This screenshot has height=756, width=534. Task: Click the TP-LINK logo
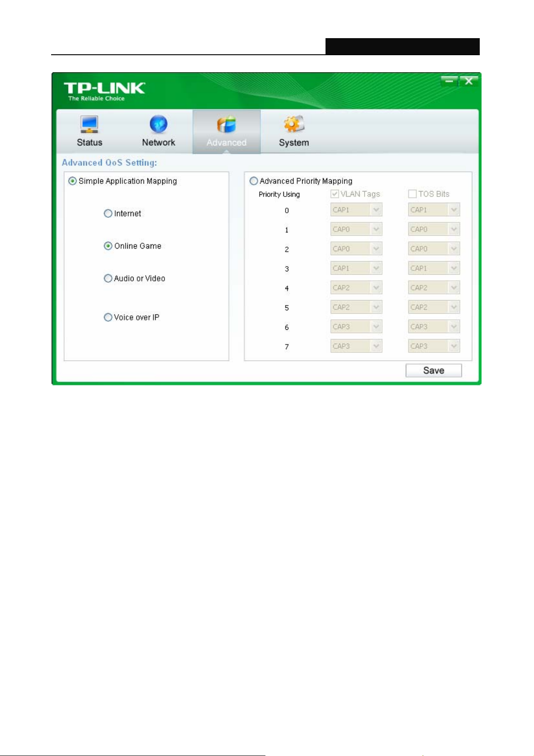pos(104,87)
